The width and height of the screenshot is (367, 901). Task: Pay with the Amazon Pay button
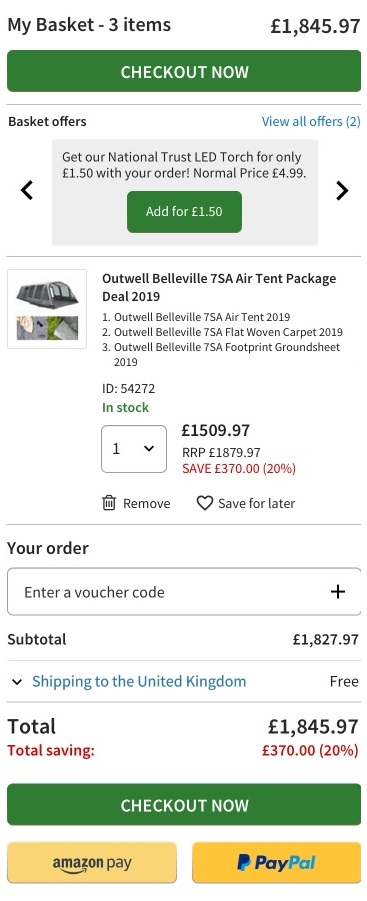point(92,863)
